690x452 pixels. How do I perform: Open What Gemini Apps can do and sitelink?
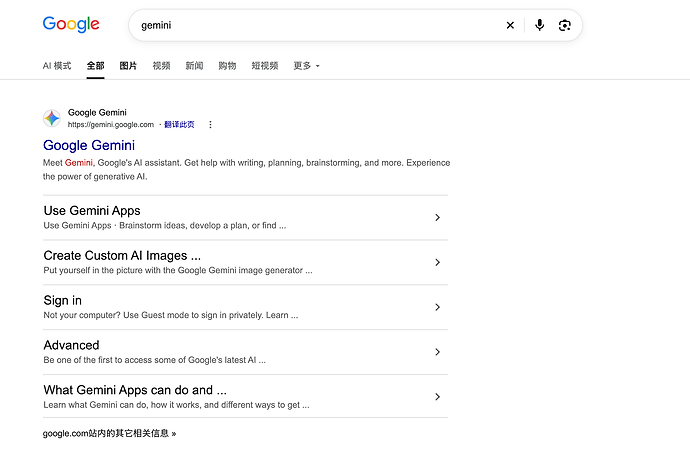(135, 390)
